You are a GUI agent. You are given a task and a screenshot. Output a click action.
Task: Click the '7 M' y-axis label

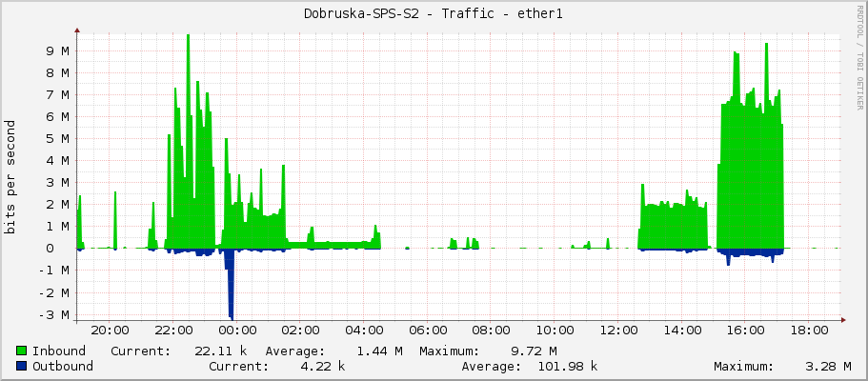point(57,94)
